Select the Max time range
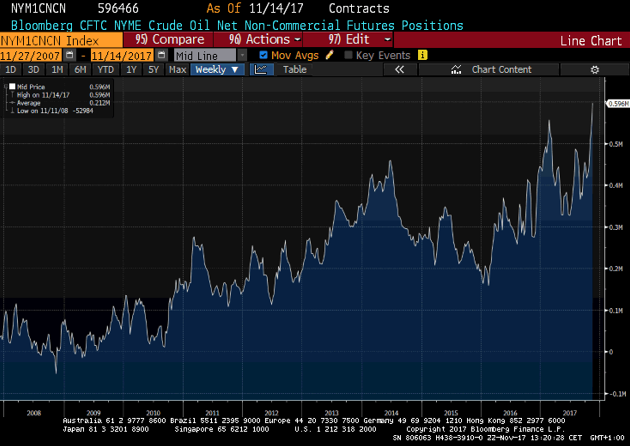Screen dimensions: 630x446 (x=177, y=70)
